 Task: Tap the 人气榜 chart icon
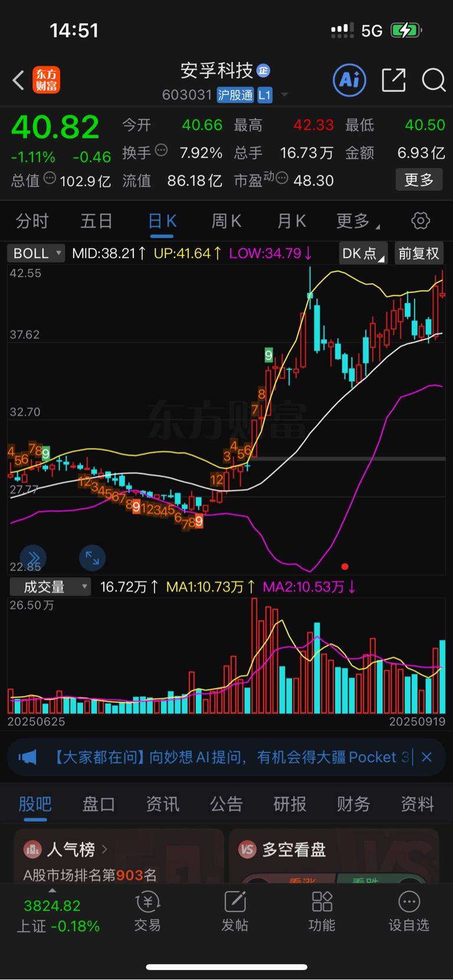pos(32,849)
